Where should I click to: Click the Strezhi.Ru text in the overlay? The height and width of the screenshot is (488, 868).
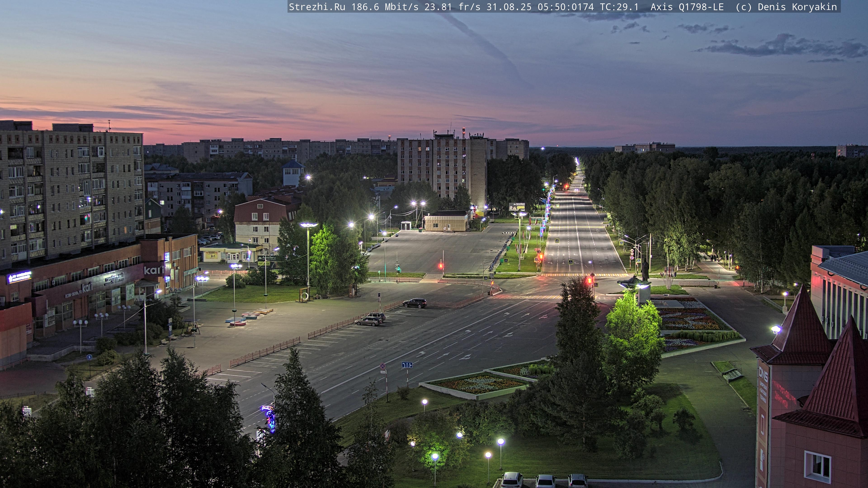tap(317, 7)
